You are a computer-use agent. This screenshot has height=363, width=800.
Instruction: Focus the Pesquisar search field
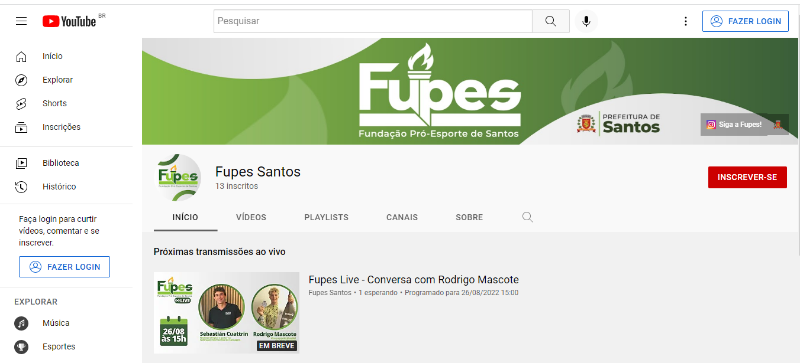pos(373,21)
